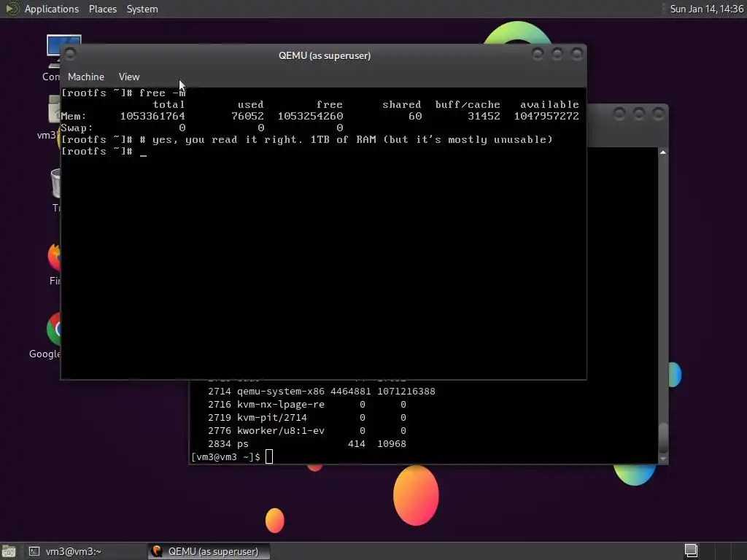Click the kvm-nx-lpage-re process row
Screen dimensions: 747x560
(x=307, y=404)
